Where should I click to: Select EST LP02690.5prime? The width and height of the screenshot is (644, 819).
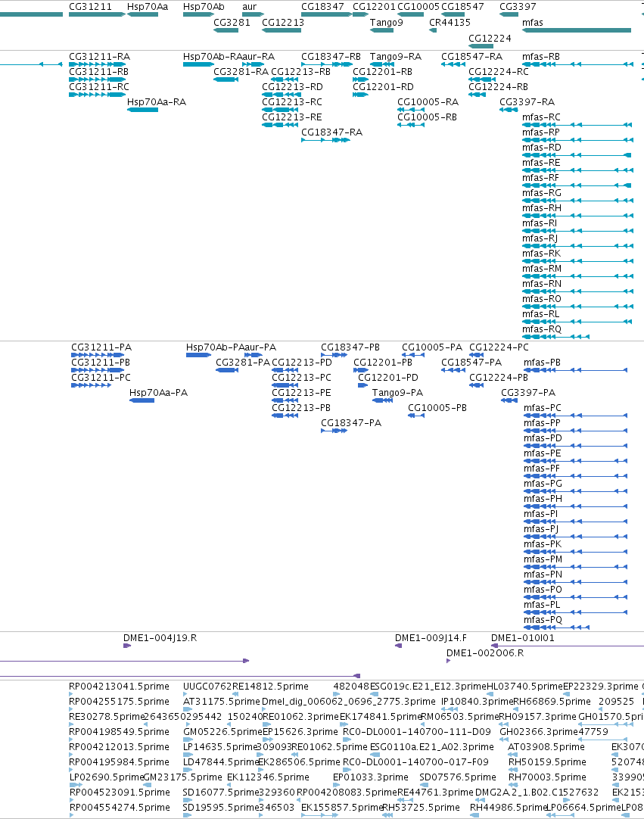(106, 777)
